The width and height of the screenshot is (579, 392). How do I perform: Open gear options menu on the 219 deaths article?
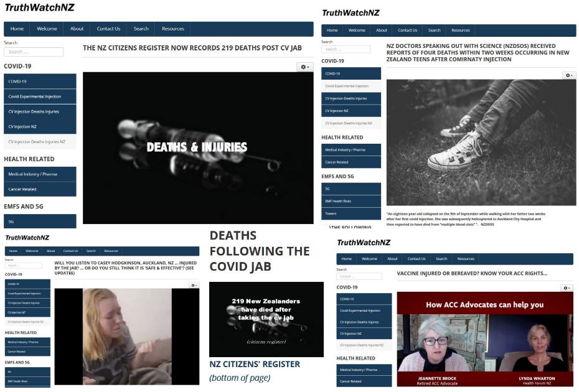click(305, 67)
